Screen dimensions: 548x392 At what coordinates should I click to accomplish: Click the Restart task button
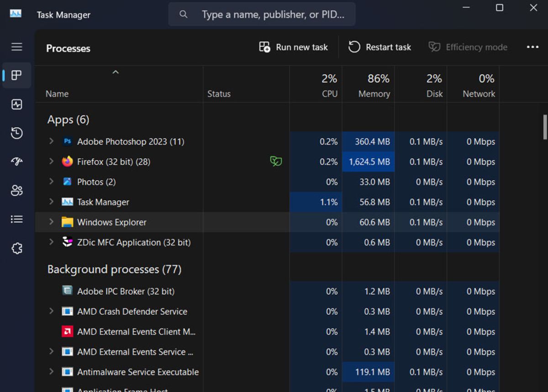(x=379, y=47)
